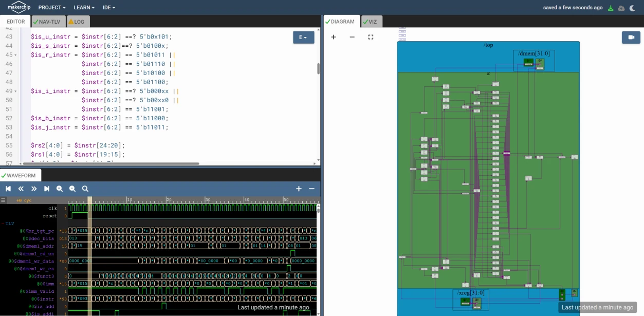
Task: Select the @0$is_add signal
Action: (x=40, y=306)
